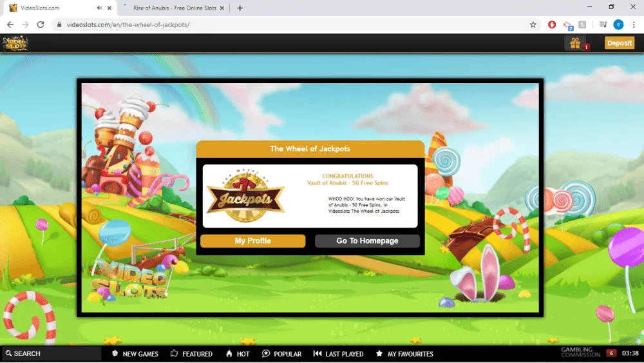Click the Vault of Anubis prize text
This screenshot has height=363, width=644.
(x=348, y=183)
